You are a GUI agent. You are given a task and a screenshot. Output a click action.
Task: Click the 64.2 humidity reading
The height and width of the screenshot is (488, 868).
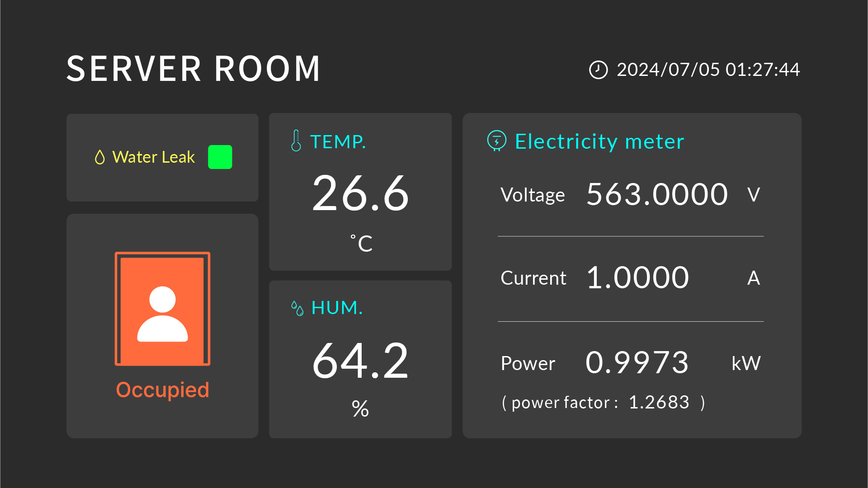coord(360,361)
